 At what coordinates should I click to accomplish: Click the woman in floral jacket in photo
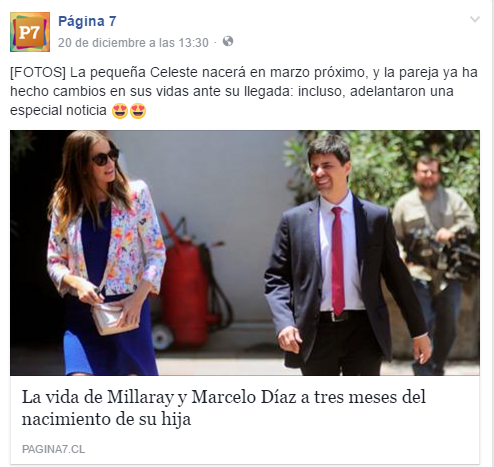[105, 253]
